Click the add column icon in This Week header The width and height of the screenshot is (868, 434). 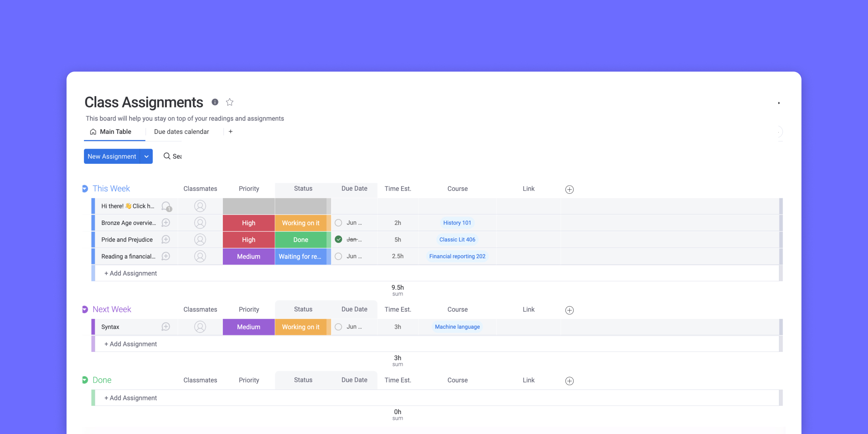coord(570,189)
